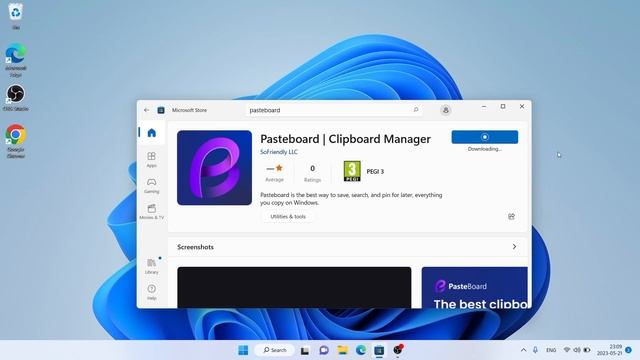Image resolution: width=640 pixels, height=360 pixels.
Task: Open the Apps section in sidebar
Action: pos(151,160)
